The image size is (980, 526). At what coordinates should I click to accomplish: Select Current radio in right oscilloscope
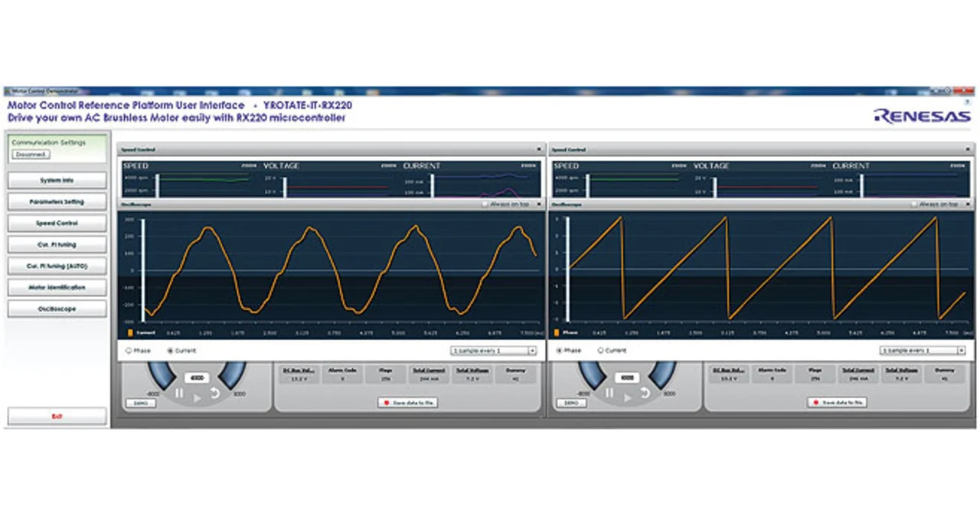point(600,351)
